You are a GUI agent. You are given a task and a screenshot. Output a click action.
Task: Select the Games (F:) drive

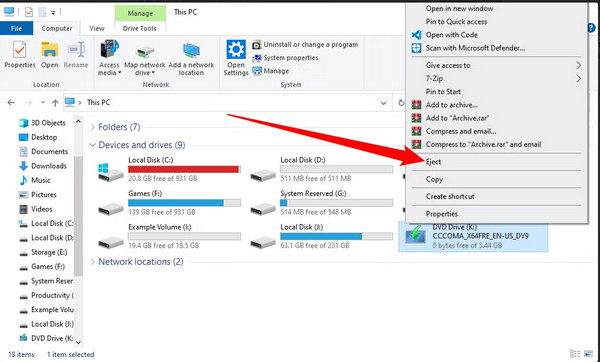point(169,202)
